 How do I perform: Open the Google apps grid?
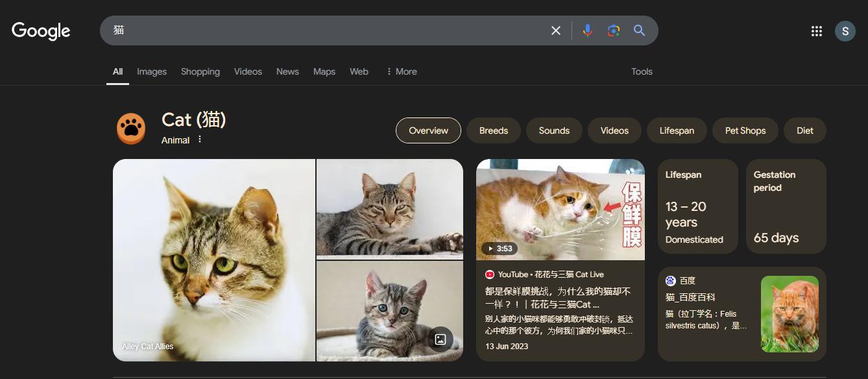point(816,31)
